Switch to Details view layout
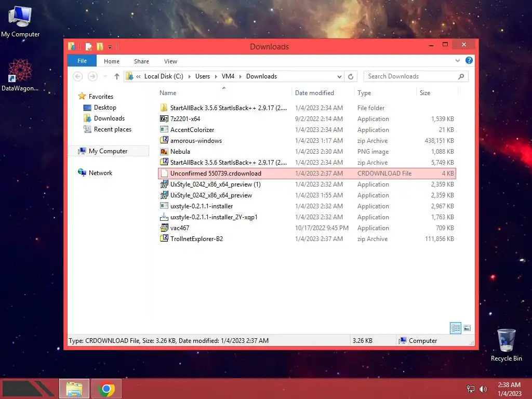The width and height of the screenshot is (532, 399). tap(455, 328)
